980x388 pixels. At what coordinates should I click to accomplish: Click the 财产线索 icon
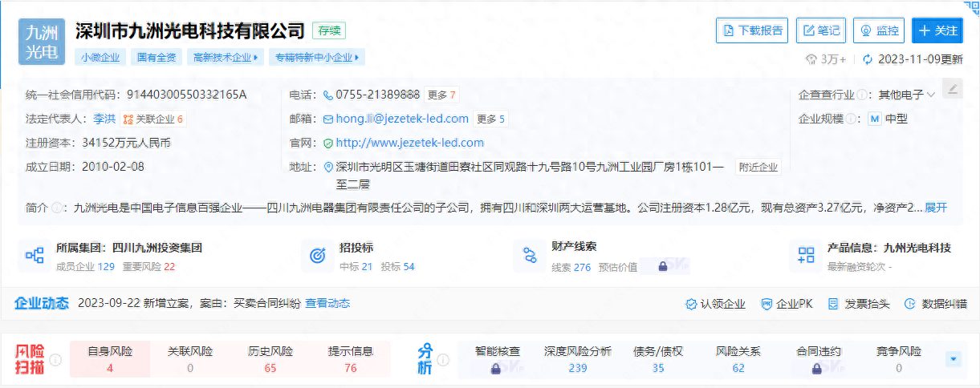point(529,256)
